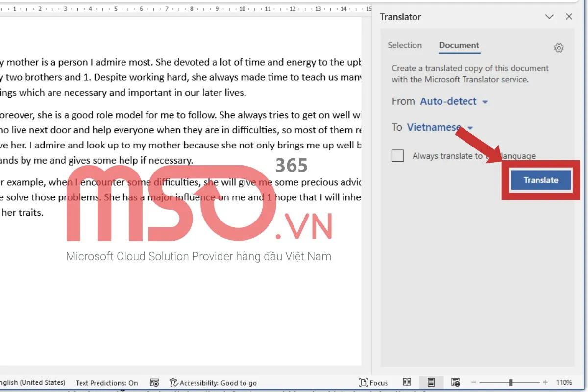Select Print Layout view icon
This screenshot has width=588, height=392.
point(431,382)
